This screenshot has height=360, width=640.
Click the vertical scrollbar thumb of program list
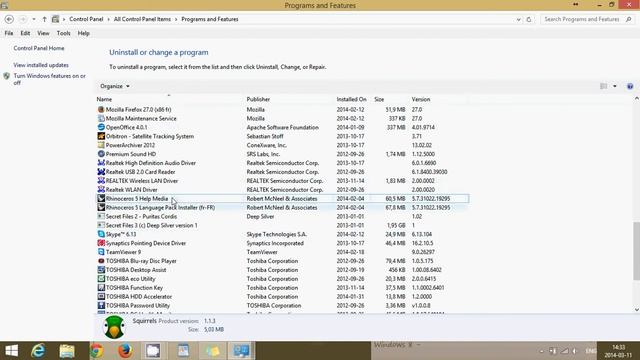tap(636, 251)
